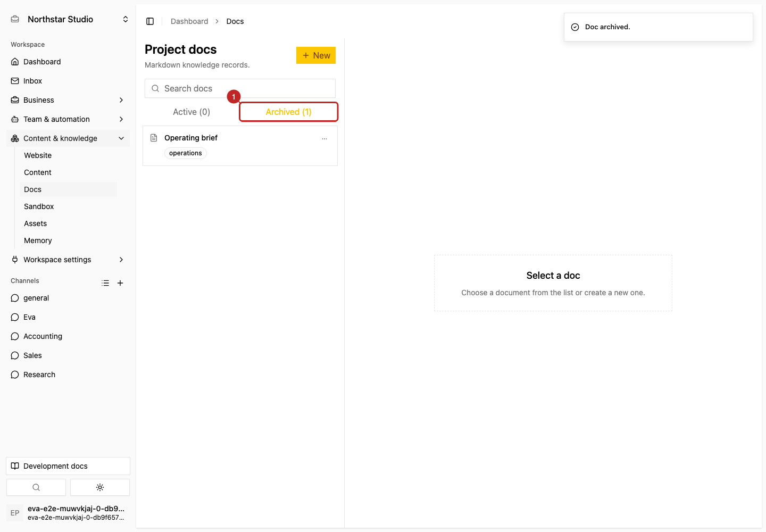Open the EP user account menu
The width and height of the screenshot is (766, 532).
[68, 513]
